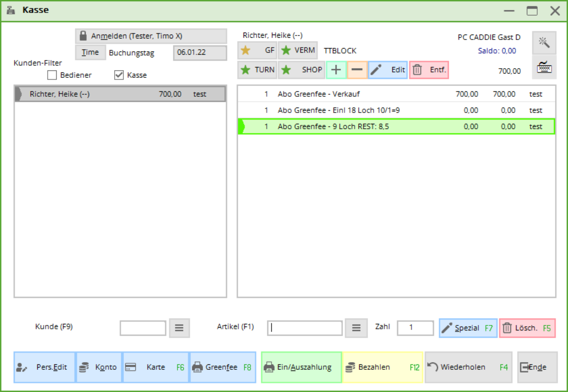Close the Kasse window

[555, 10]
